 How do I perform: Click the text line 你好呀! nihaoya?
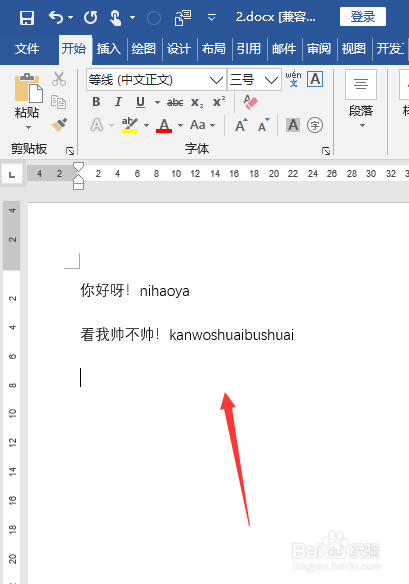click(x=135, y=291)
